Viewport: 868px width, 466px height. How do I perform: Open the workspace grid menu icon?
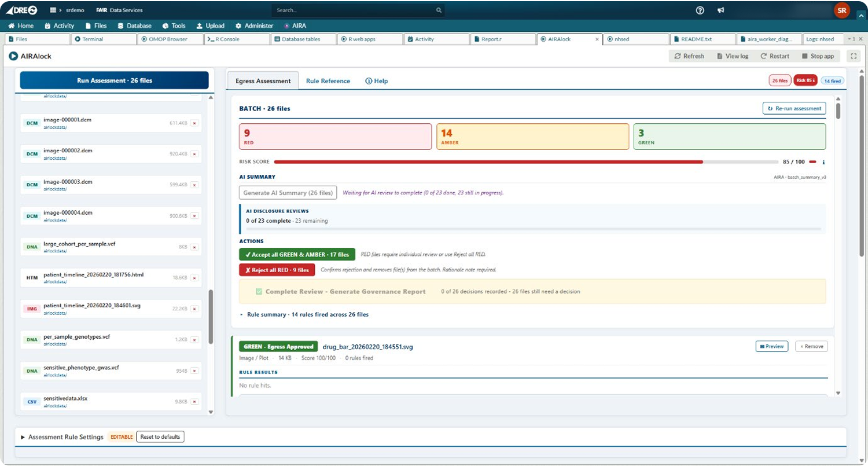[53, 10]
